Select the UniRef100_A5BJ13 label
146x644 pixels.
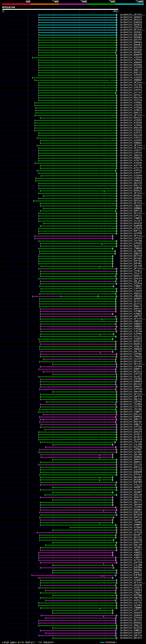[131, 70]
